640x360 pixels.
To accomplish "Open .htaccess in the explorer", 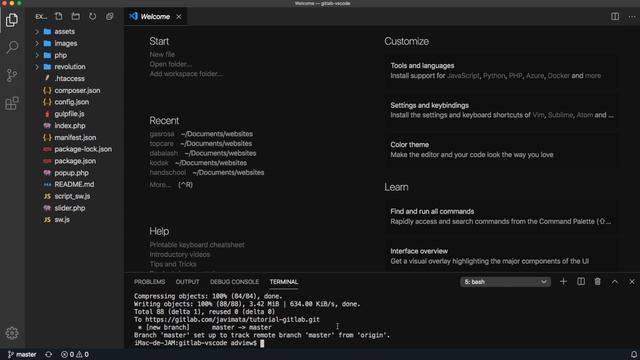I will point(69,78).
